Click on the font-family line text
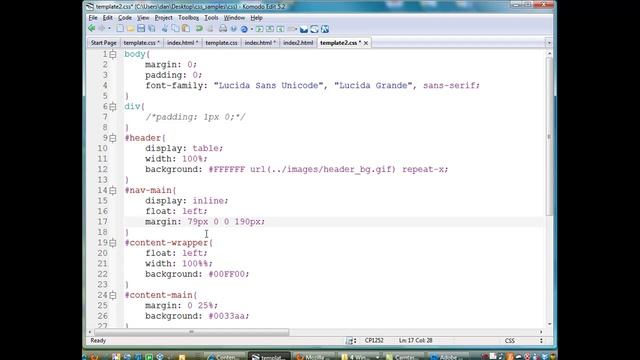 click(x=313, y=86)
